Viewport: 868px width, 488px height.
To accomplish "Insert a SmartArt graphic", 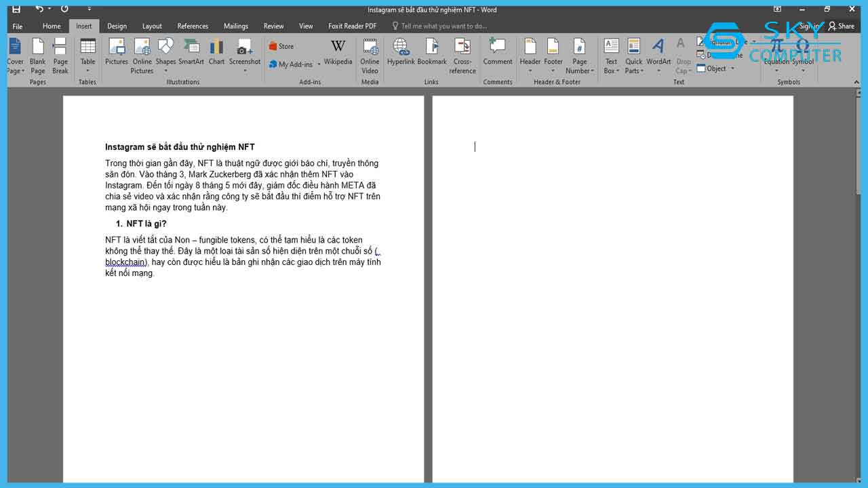I will click(x=191, y=52).
